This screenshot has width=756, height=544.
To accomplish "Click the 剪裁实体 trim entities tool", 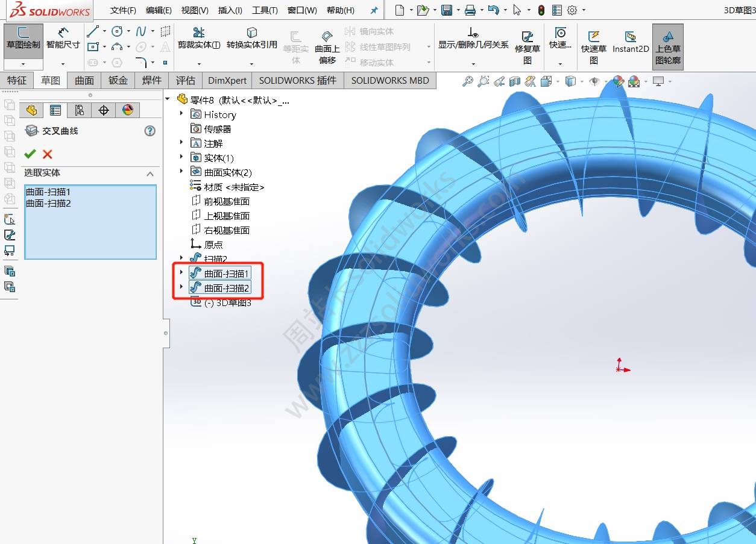I will click(198, 38).
